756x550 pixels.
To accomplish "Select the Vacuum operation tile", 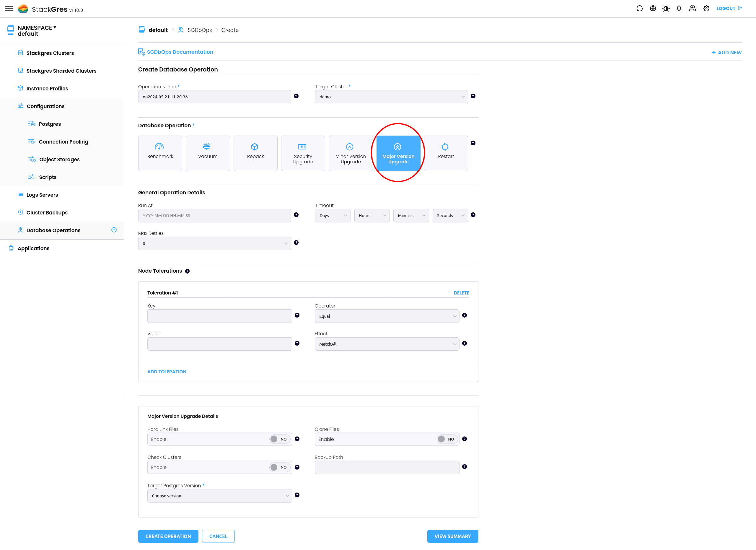I will [207, 153].
